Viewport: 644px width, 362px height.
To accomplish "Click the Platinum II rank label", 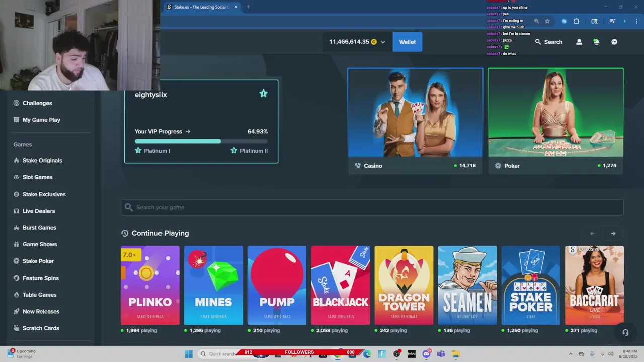I will (249, 151).
